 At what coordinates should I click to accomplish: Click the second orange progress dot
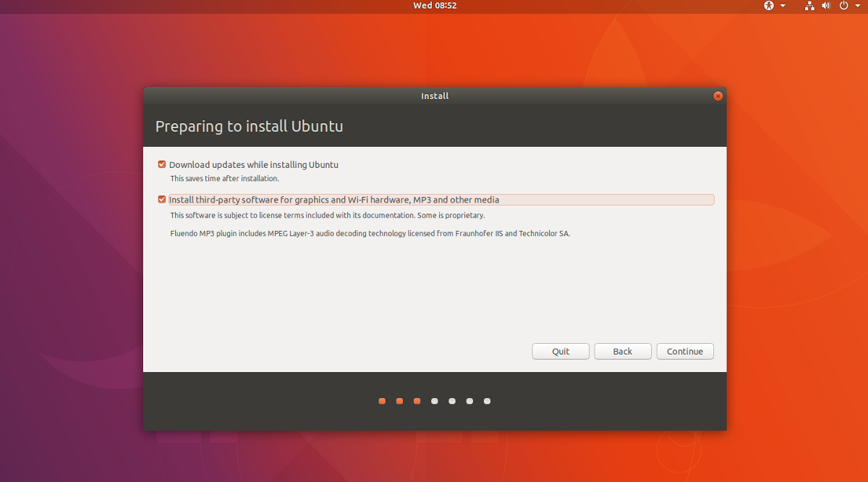[x=399, y=400]
